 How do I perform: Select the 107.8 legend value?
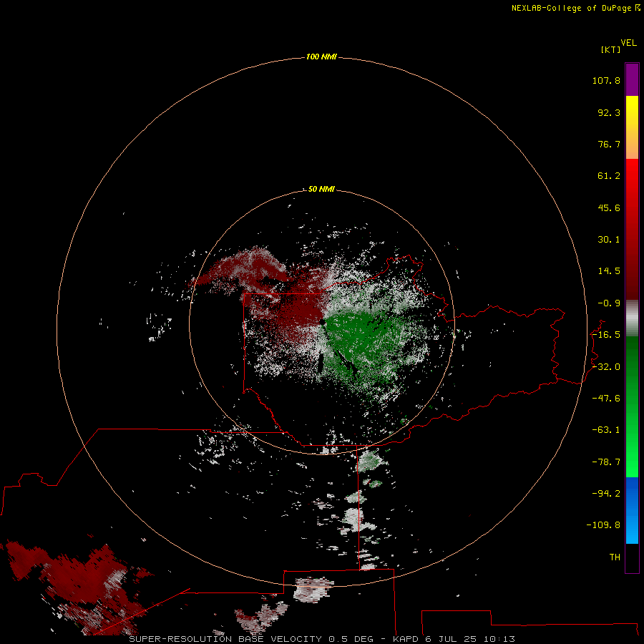click(x=606, y=80)
